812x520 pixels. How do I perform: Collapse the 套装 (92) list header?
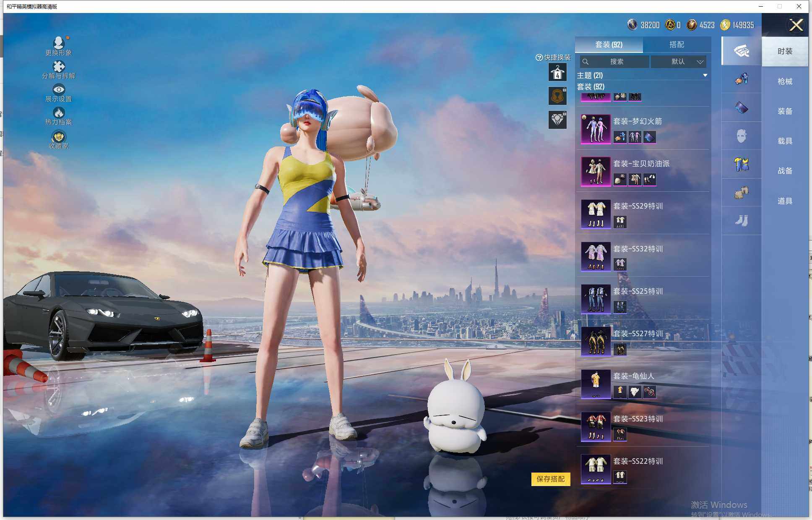coord(591,87)
